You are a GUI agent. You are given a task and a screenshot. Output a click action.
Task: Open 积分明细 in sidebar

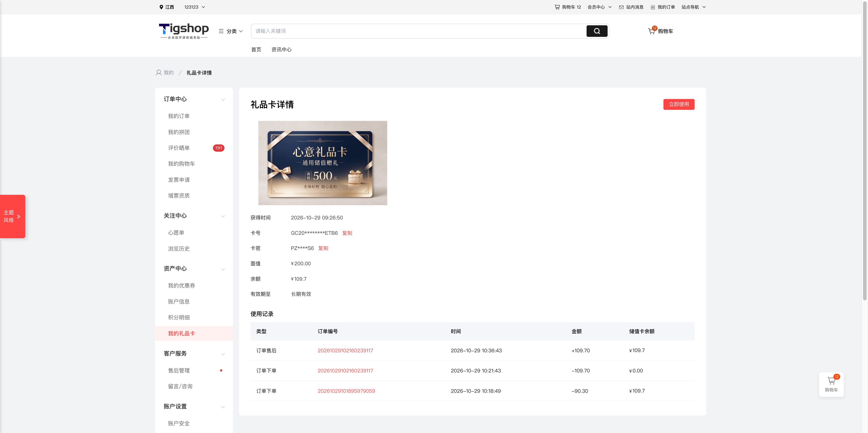pyautogui.click(x=179, y=318)
